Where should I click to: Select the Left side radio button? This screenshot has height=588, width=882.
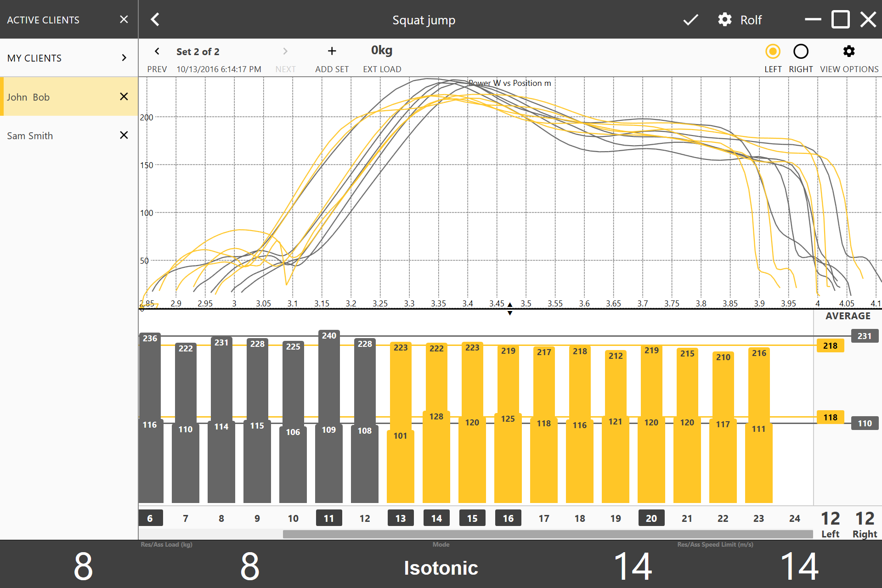point(773,51)
